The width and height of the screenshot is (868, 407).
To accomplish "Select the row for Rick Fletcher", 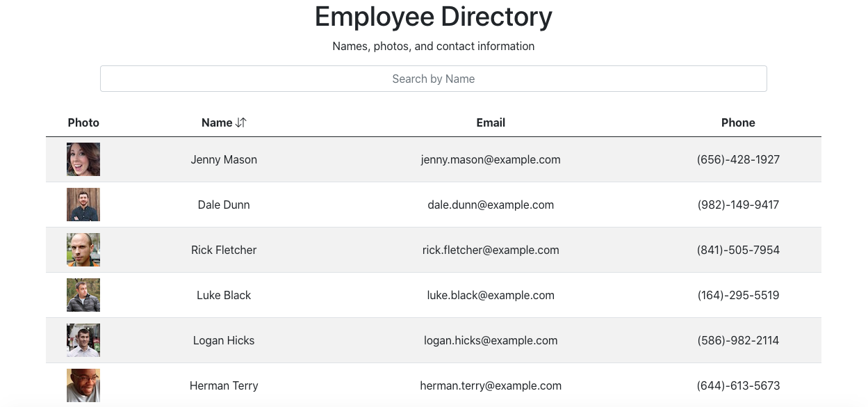I will 434,250.
